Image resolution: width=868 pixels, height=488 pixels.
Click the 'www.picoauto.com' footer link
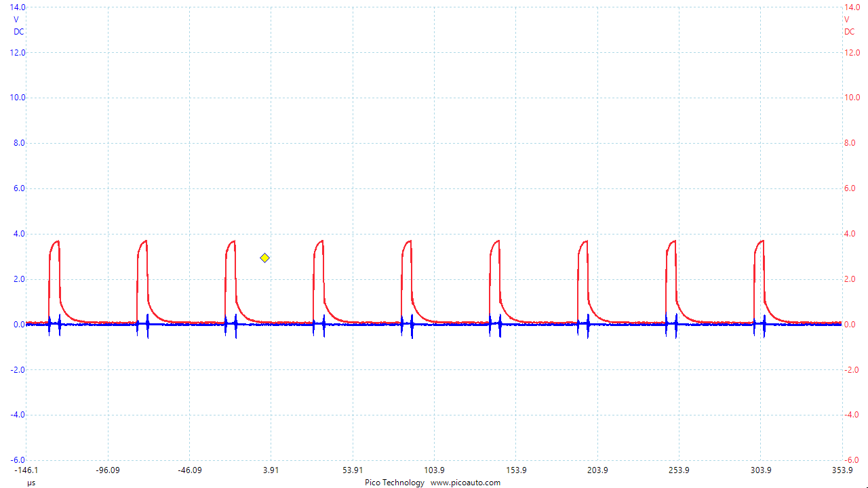[x=465, y=483]
